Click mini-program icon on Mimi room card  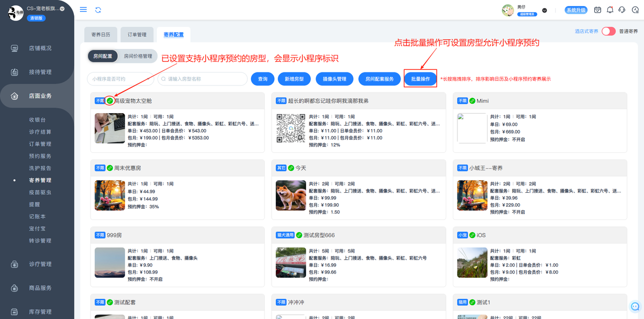click(472, 101)
